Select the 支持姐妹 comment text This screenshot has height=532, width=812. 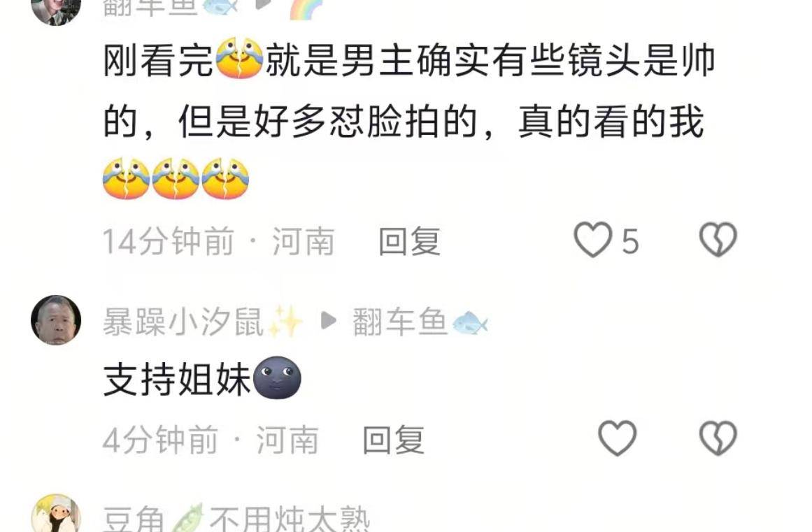tap(177, 380)
